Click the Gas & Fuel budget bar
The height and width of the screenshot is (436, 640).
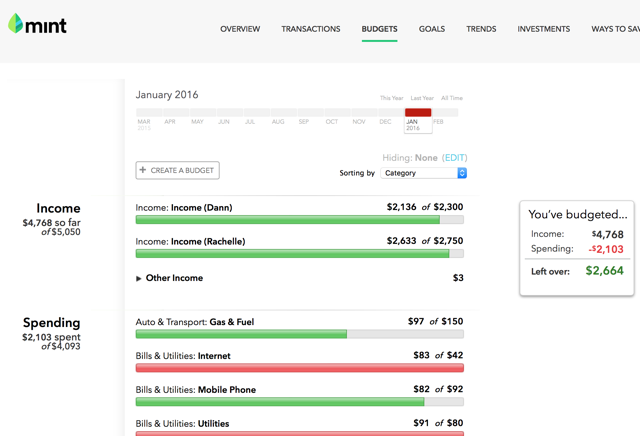[x=300, y=334]
